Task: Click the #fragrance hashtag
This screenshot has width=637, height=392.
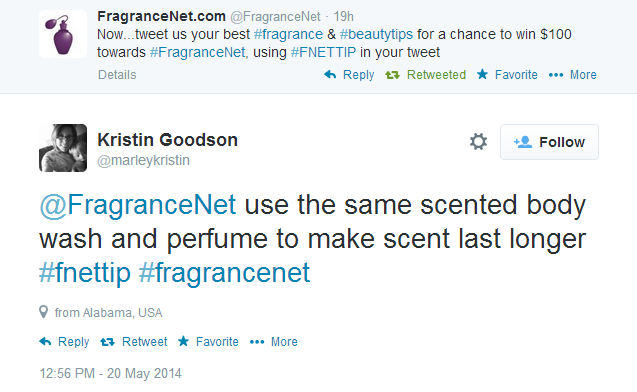Action: [288, 35]
